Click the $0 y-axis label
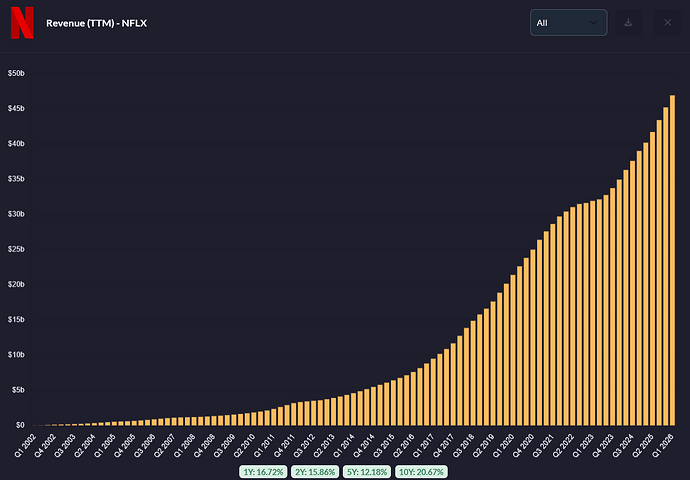 pyautogui.click(x=20, y=425)
